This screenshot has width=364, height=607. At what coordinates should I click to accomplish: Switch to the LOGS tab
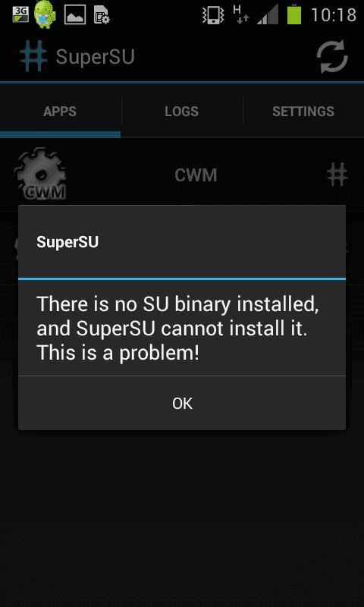pos(182,112)
